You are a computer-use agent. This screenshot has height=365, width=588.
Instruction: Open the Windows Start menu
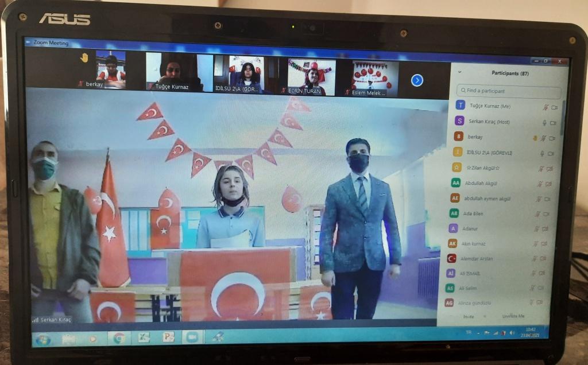point(43,339)
